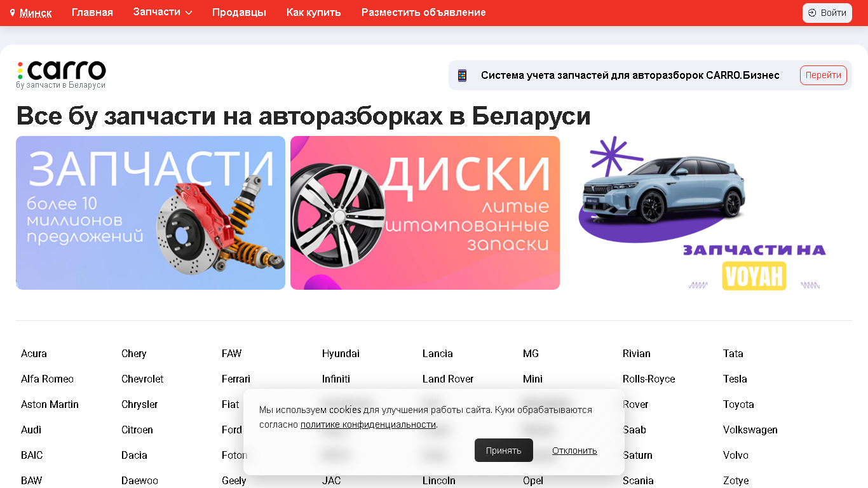
Task: Open the Продавцы section
Action: (239, 13)
